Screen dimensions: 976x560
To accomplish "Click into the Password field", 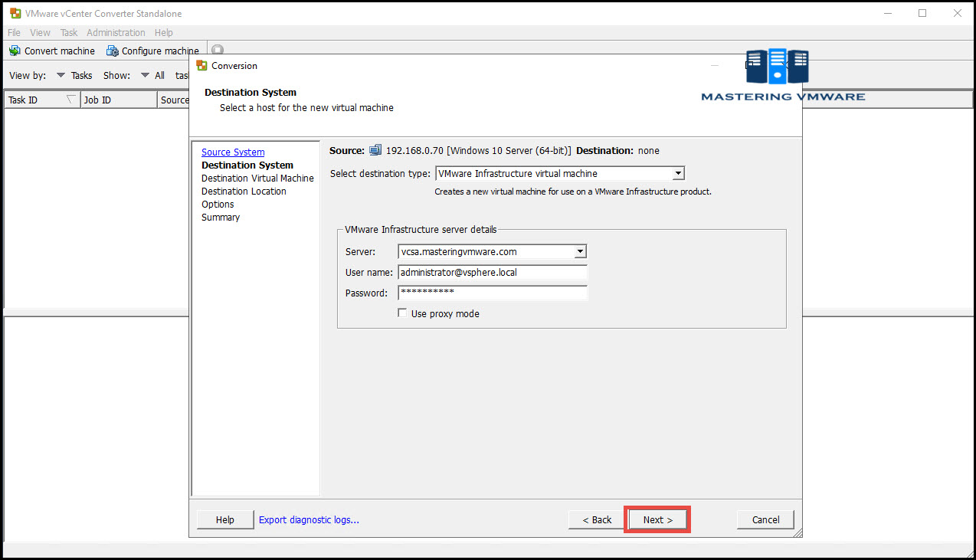I will [493, 293].
